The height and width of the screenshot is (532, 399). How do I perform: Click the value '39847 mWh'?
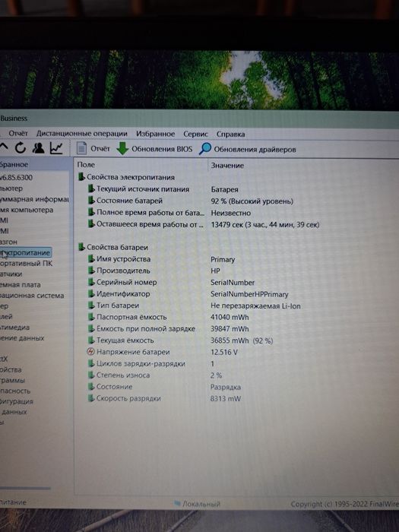click(x=230, y=329)
